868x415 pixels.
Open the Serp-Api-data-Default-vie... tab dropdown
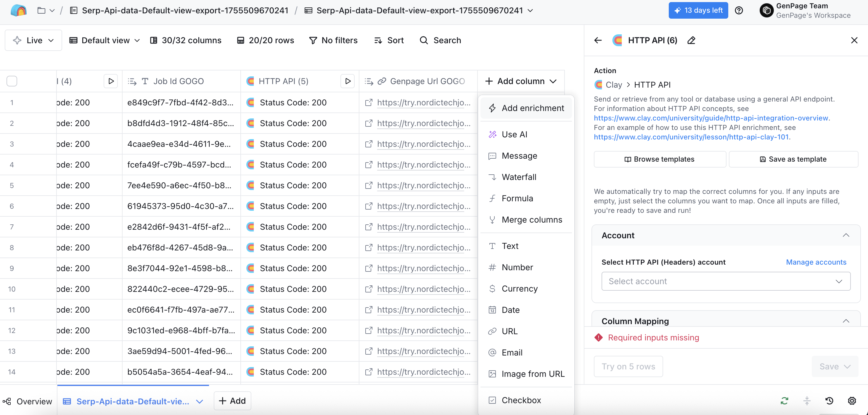coord(200,401)
